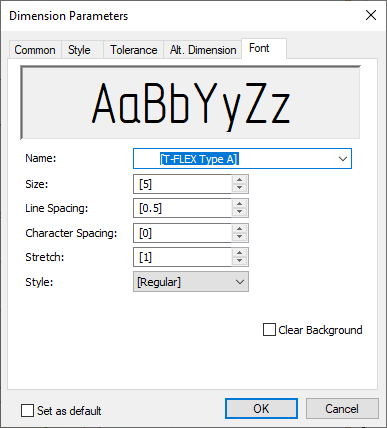Screen dimensions: 387x428
Task: Close the Dimension Parameters dialog
Action: point(371,15)
